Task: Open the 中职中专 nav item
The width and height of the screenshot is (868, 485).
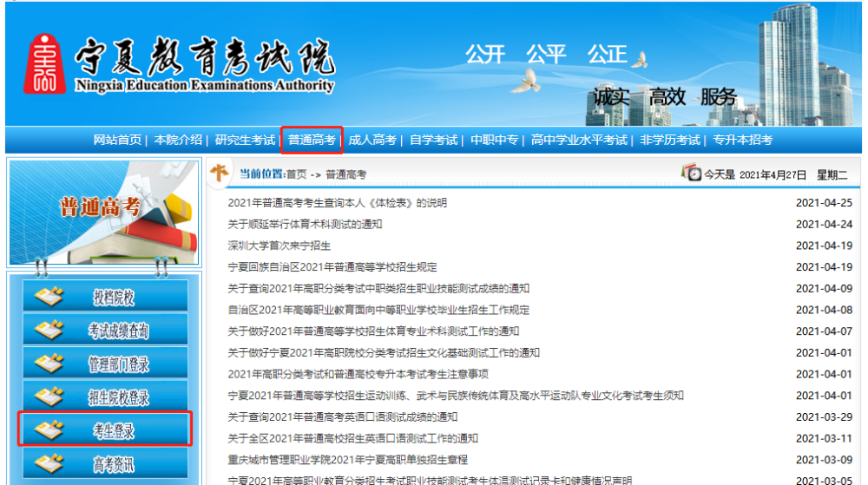Action: tap(495, 140)
